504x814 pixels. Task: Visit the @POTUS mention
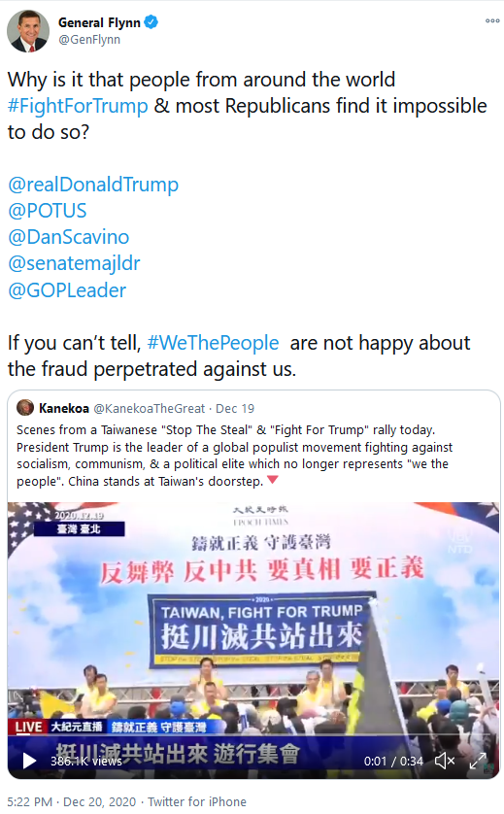[x=48, y=211]
